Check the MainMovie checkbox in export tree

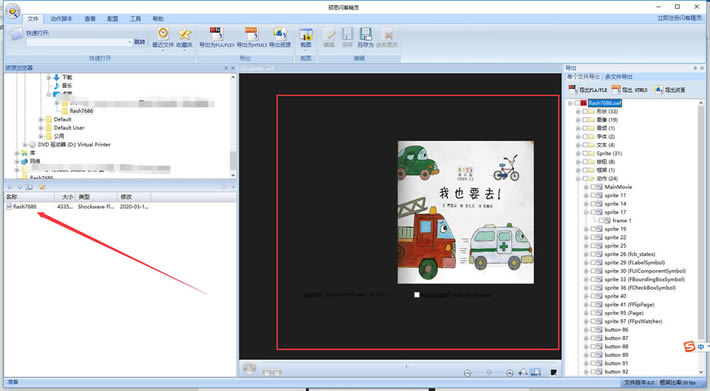click(593, 187)
